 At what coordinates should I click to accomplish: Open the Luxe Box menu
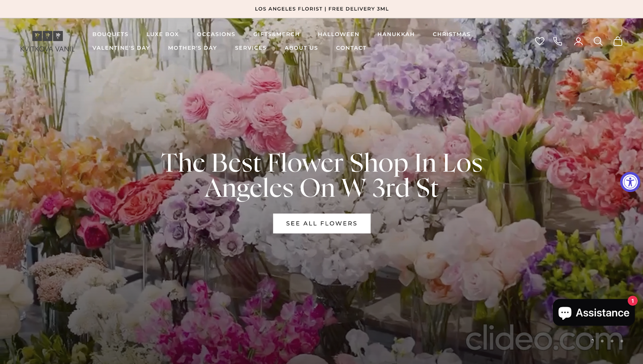click(163, 34)
